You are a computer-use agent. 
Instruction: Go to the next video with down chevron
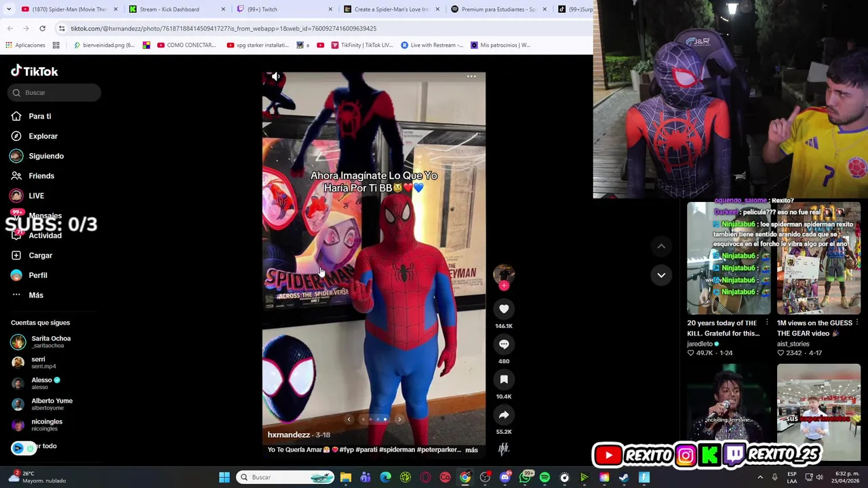click(x=661, y=275)
